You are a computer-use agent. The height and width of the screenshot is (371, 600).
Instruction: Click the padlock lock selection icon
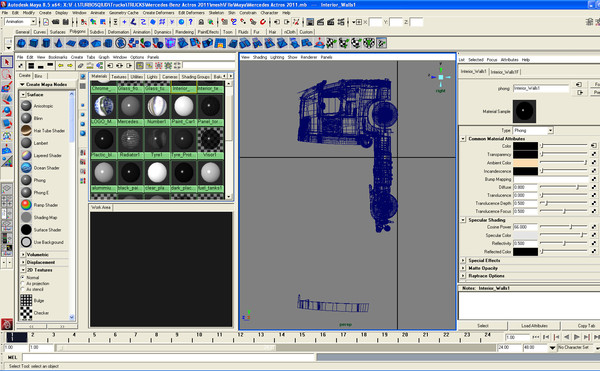(201, 22)
